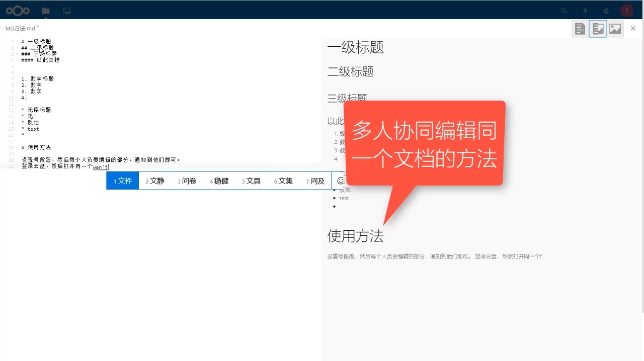The width and height of the screenshot is (644, 361).
Task: Click the 二级标题 heading in preview
Action: point(351,71)
